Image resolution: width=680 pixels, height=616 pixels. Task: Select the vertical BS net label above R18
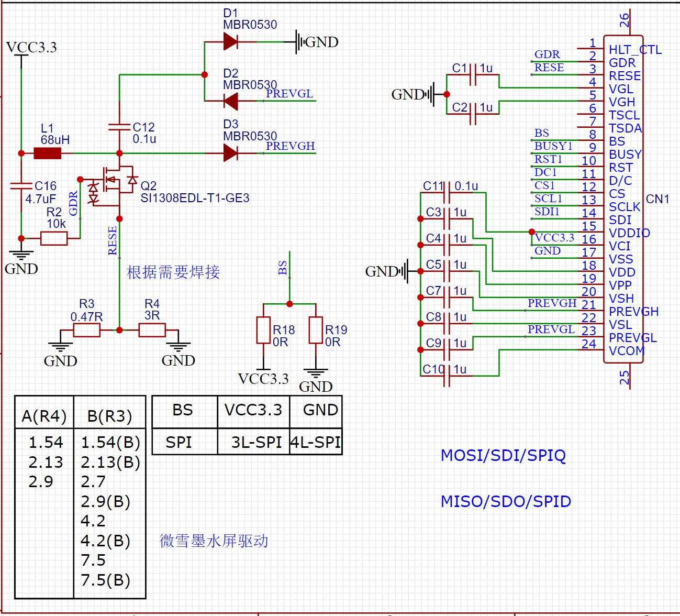coord(283,268)
